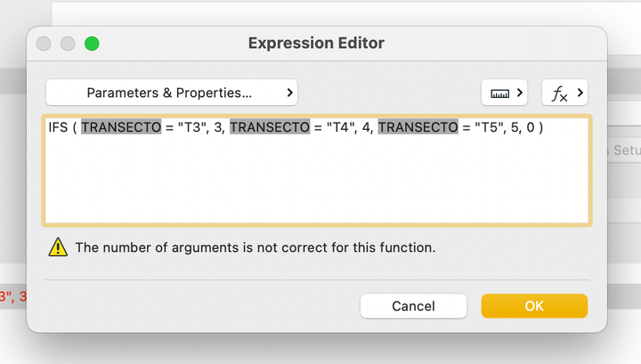Click the IFS function name in expression
This screenshot has height=364, width=641.
(x=59, y=128)
